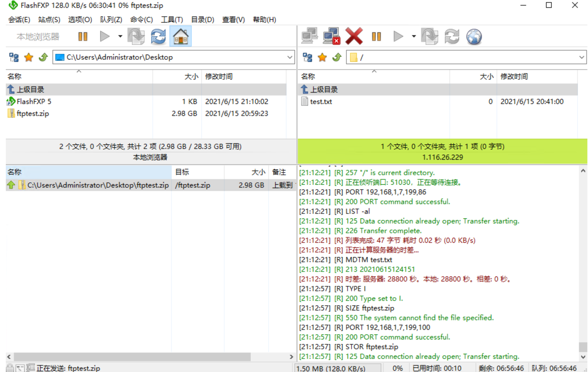Image resolution: width=588 pixels, height=372 pixels.
Task: Click the log scrollbar down arrow
Action: coord(583,357)
